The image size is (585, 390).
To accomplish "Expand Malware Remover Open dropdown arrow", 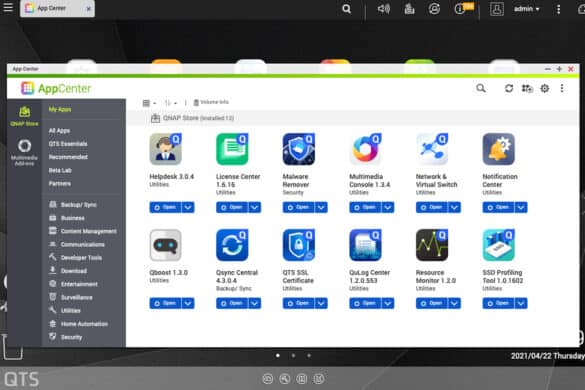I will coord(321,207).
